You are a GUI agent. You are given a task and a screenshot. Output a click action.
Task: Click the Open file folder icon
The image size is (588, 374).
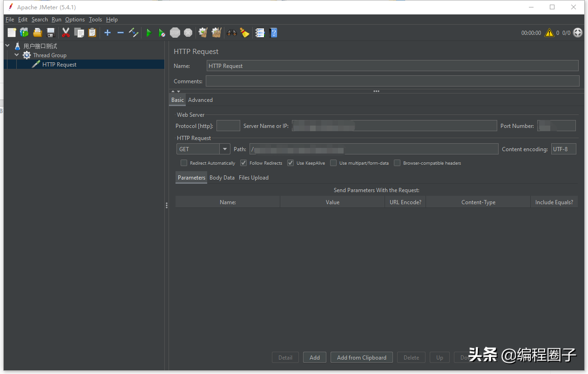[x=38, y=33]
